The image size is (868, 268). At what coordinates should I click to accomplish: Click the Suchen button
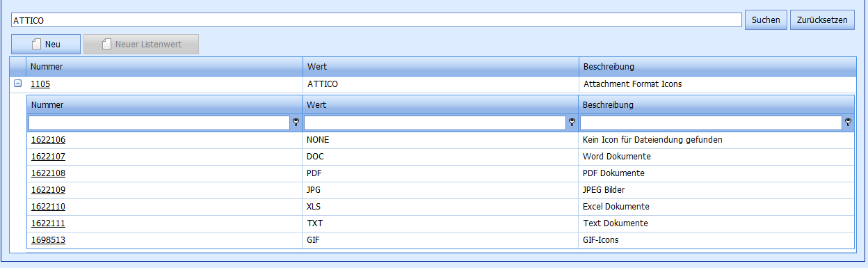pyautogui.click(x=766, y=20)
